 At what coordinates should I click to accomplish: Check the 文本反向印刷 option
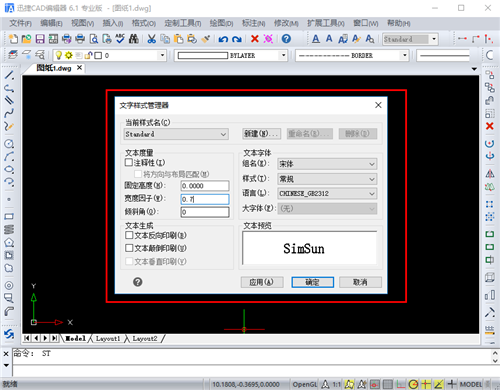(x=129, y=235)
